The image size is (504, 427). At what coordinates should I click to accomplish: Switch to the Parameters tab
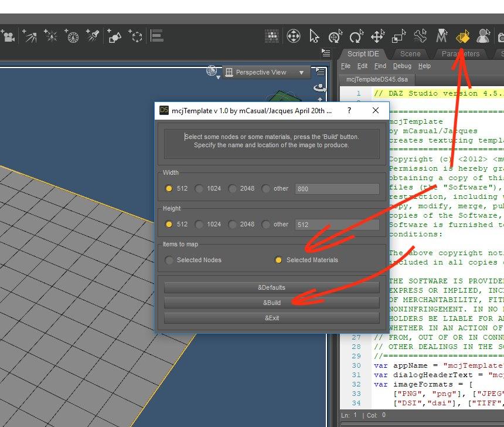pos(461,54)
